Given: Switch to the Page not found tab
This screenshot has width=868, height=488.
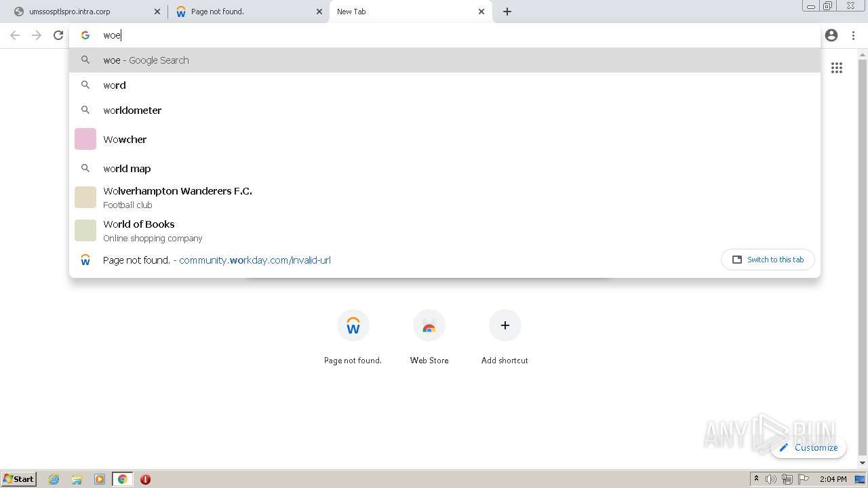Looking at the screenshot, I should pos(249,12).
